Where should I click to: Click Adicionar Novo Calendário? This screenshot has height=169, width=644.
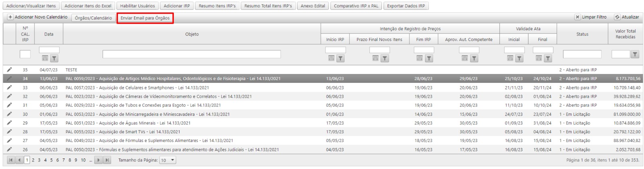(37, 17)
